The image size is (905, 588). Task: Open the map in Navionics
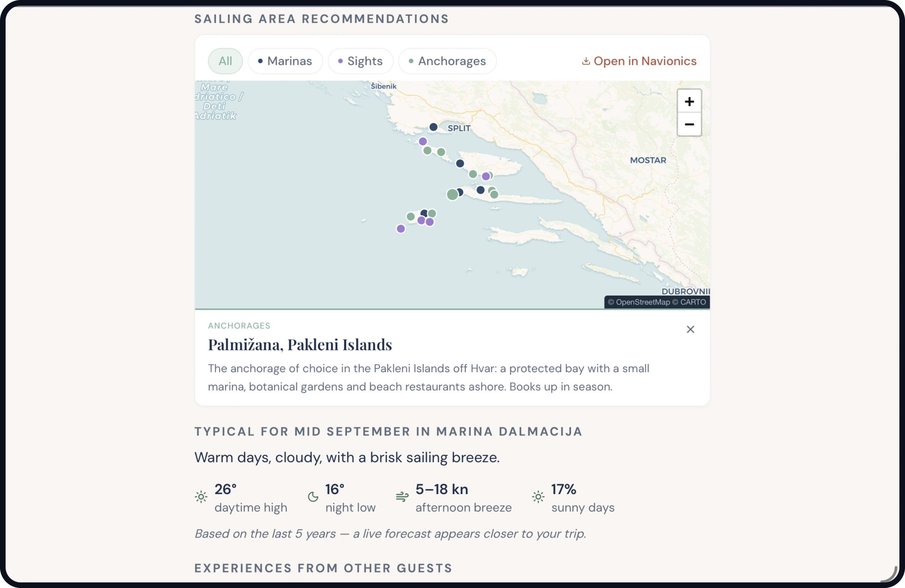(639, 61)
